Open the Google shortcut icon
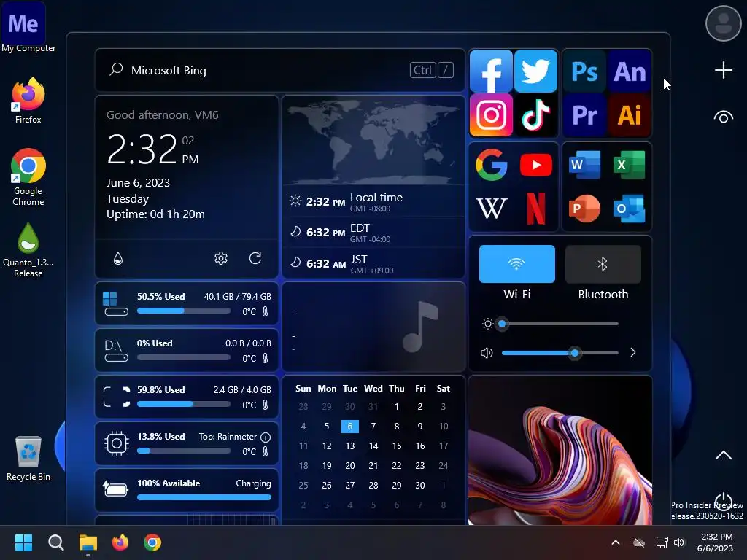Image resolution: width=747 pixels, height=560 pixels. [491, 165]
